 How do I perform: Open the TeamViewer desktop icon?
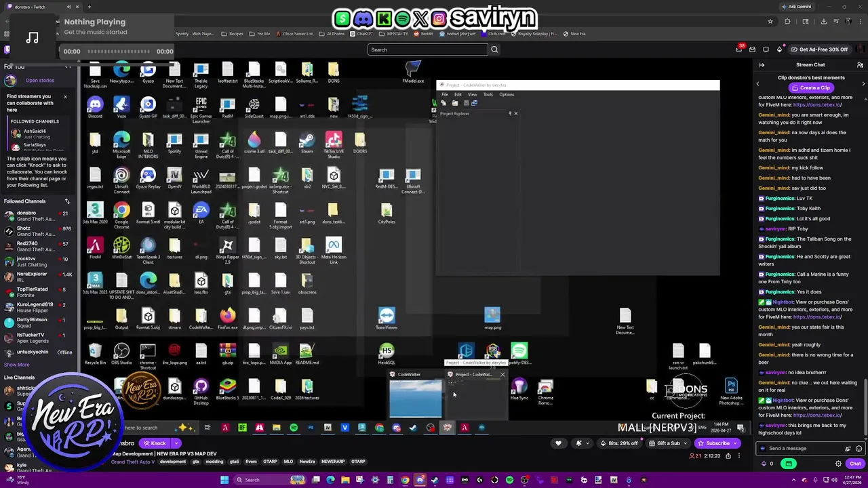click(387, 319)
